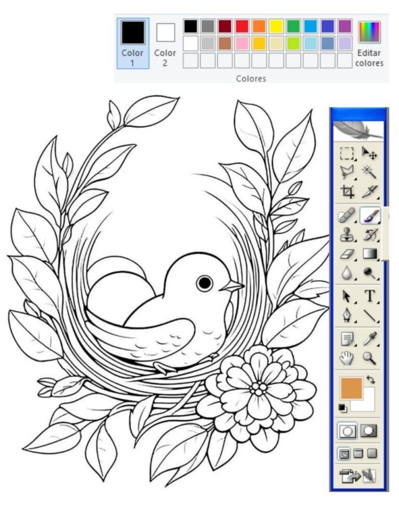Pick the orange palette swatch
The height and width of the screenshot is (532, 399).
(x=259, y=26)
